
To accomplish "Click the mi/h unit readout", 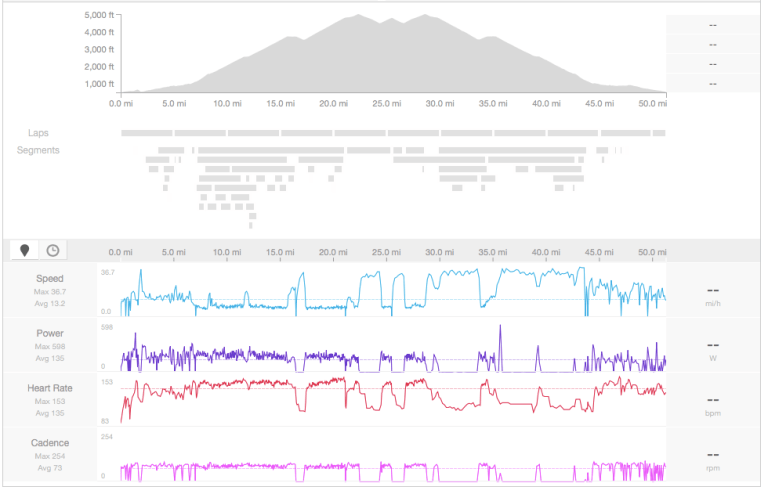I will point(713,304).
